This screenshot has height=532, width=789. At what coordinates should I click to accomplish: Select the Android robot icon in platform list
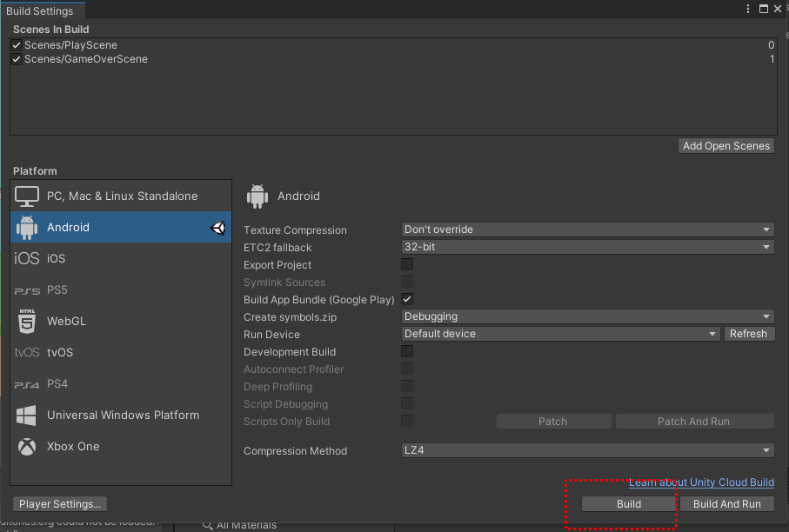[x=27, y=227]
